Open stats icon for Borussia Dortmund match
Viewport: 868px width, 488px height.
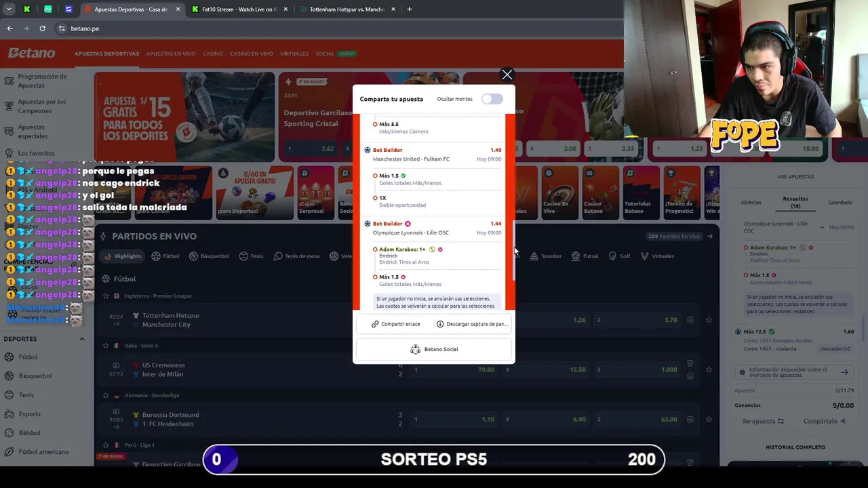[x=690, y=420]
